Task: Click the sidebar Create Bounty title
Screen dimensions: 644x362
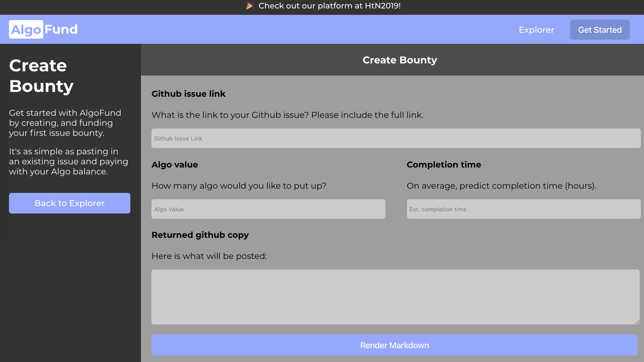Action: point(41,76)
